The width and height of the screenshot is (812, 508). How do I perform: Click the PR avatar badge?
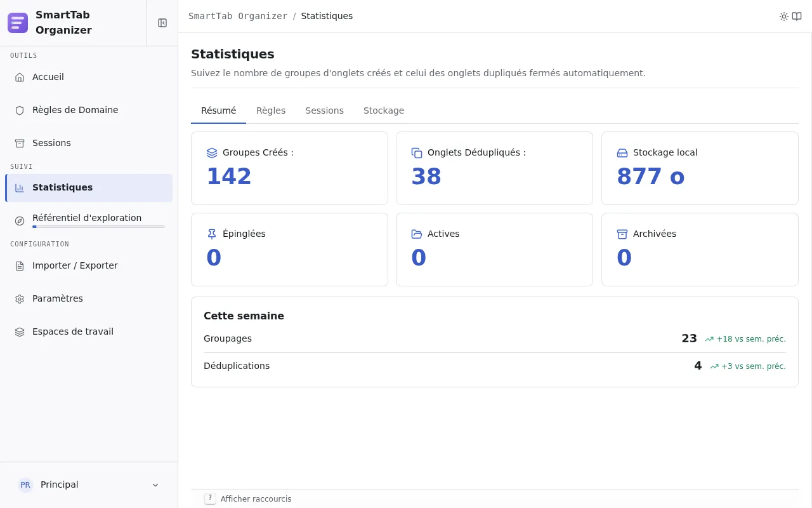click(x=25, y=485)
